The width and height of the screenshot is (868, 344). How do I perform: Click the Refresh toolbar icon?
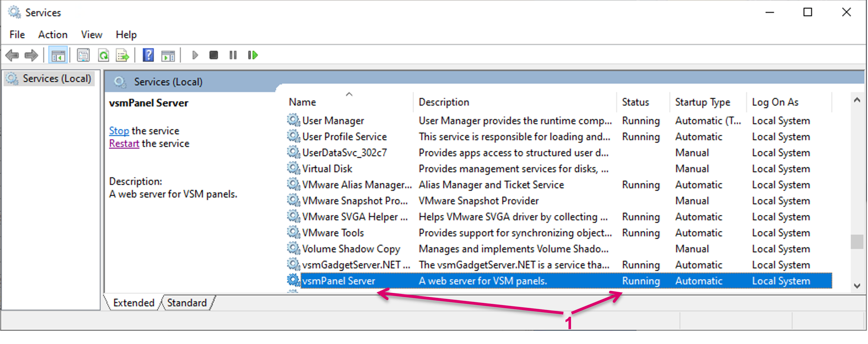tap(104, 55)
